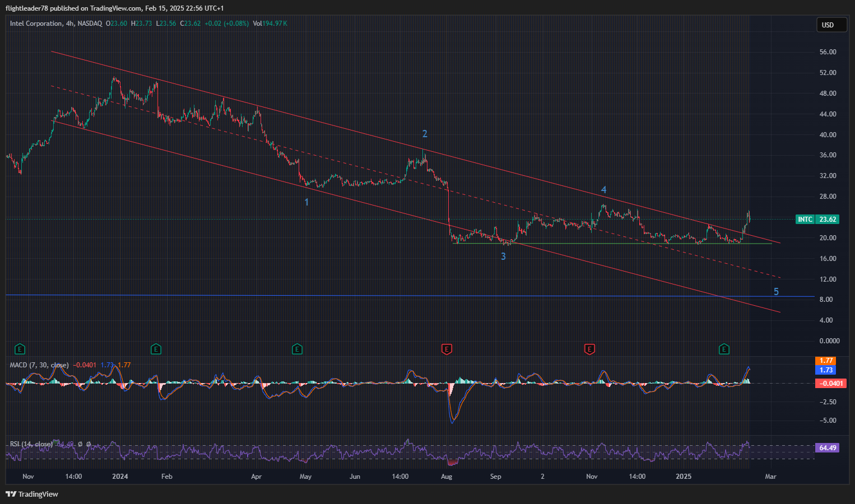
Task: Click the +0.02 (+0.08%) change value
Action: pos(226,24)
